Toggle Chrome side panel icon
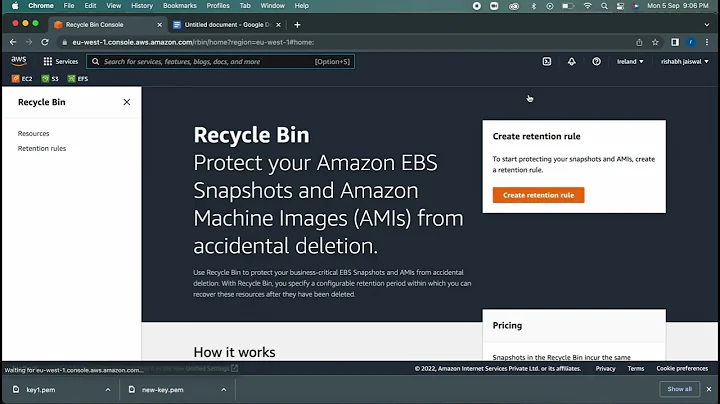The image size is (720, 404). (x=675, y=42)
